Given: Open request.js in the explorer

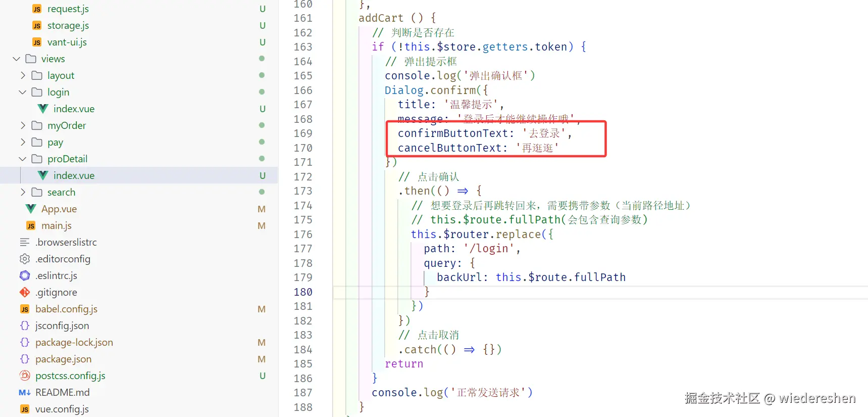Looking at the screenshot, I should pyautogui.click(x=68, y=9).
